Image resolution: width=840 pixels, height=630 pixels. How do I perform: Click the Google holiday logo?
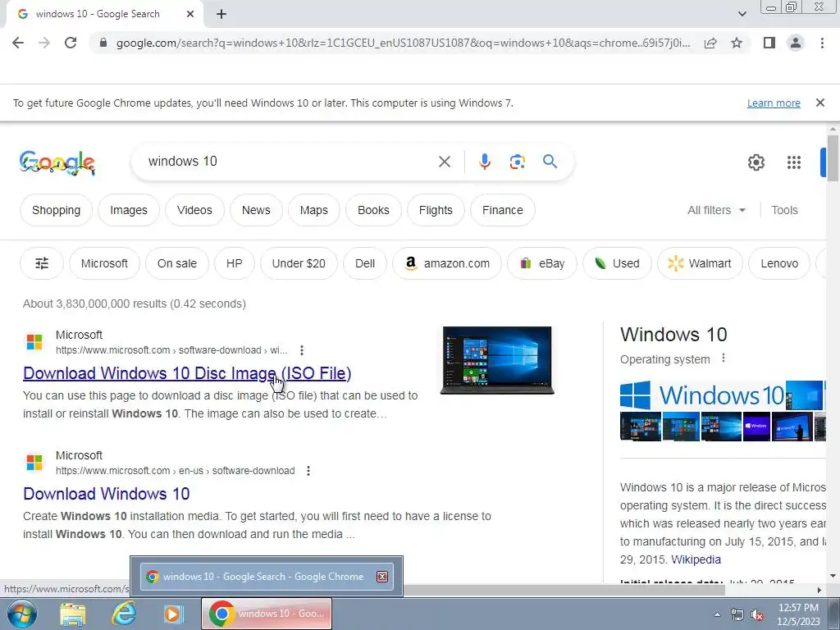tap(57, 162)
